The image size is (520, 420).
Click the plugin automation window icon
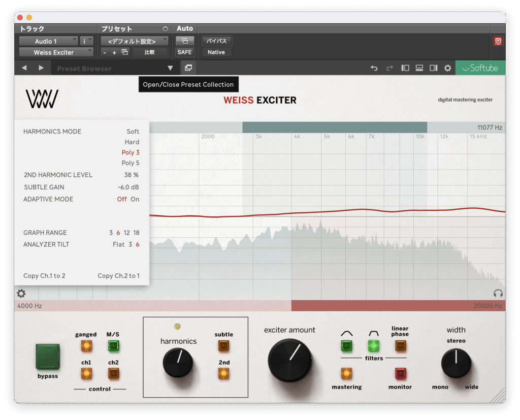tap(185, 41)
